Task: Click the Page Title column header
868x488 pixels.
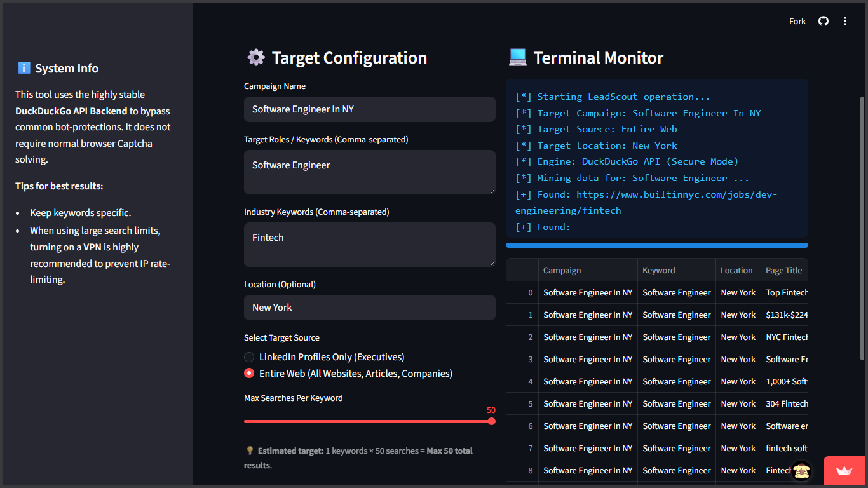Action: click(x=785, y=270)
